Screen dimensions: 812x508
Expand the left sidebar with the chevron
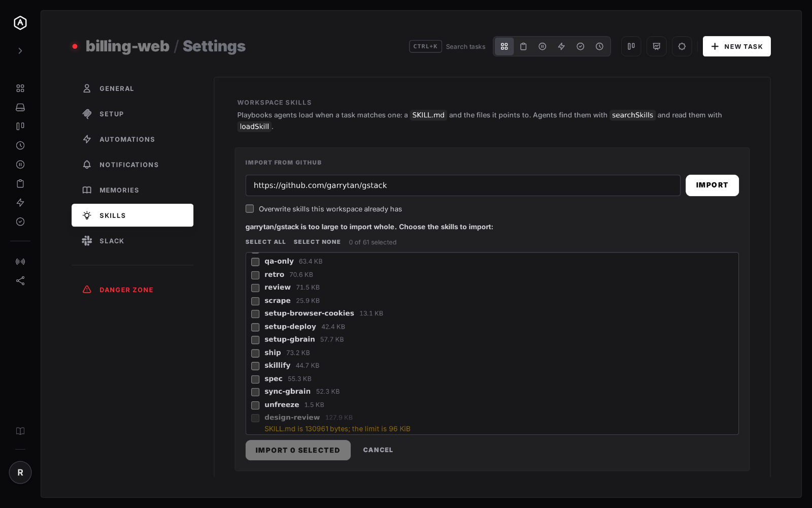(20, 51)
